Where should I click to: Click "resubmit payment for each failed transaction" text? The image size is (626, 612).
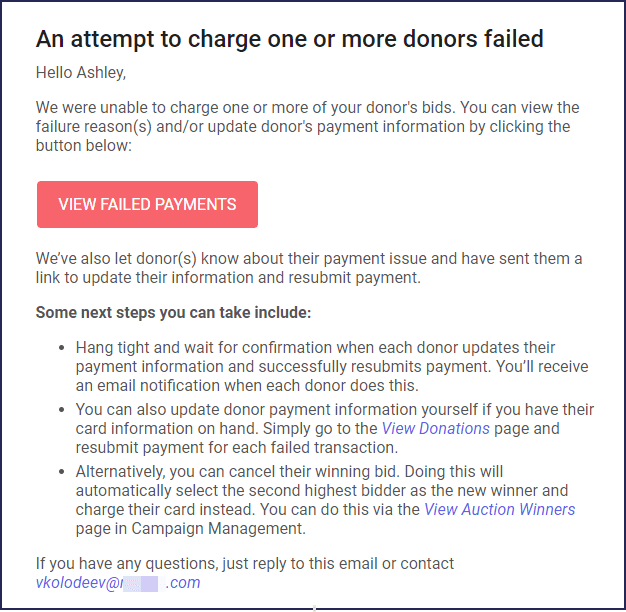pos(236,447)
